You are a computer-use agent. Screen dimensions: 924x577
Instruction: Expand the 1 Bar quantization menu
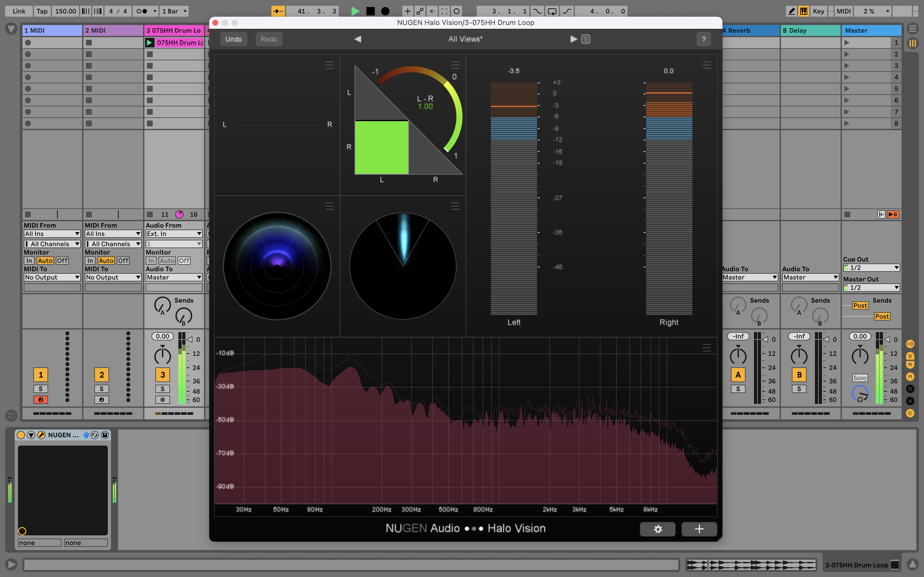[x=175, y=11]
